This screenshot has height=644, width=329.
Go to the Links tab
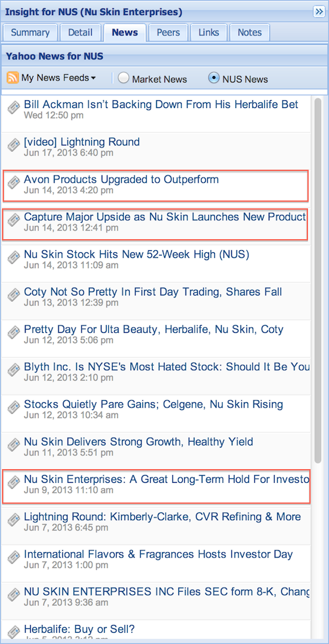[208, 33]
